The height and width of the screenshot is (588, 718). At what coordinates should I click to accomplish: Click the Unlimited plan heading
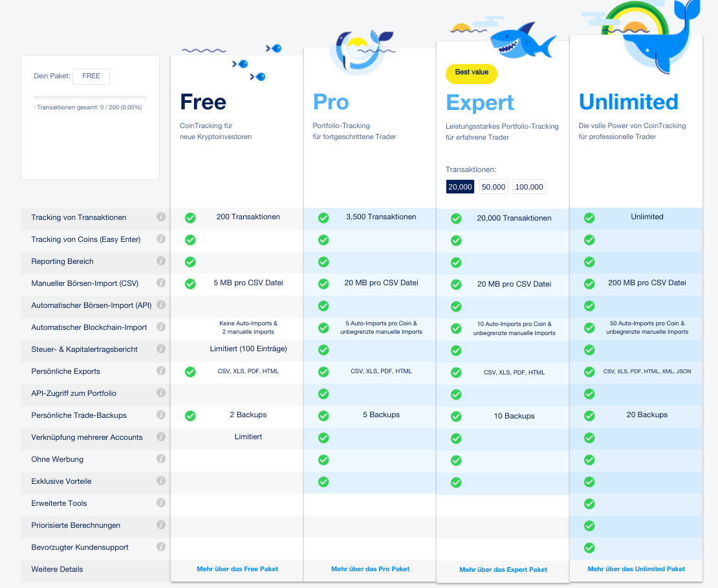click(x=628, y=102)
